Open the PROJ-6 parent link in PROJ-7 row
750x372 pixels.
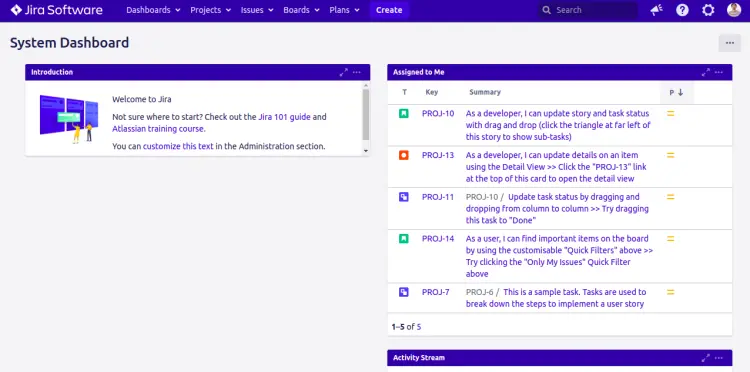coord(479,292)
